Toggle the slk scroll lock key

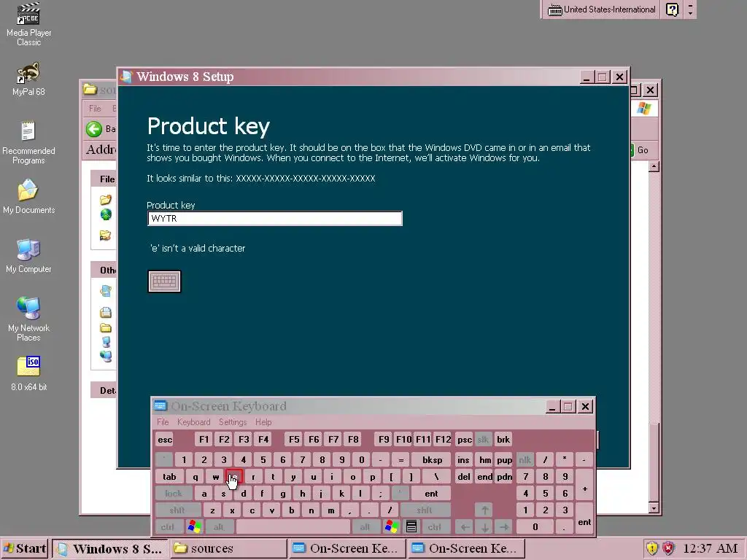pos(483,440)
